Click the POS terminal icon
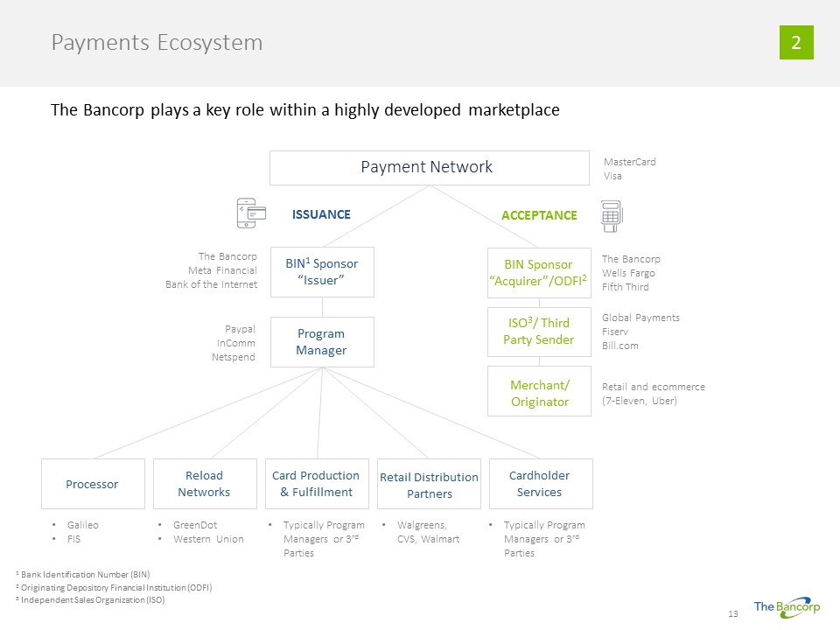 click(x=611, y=214)
